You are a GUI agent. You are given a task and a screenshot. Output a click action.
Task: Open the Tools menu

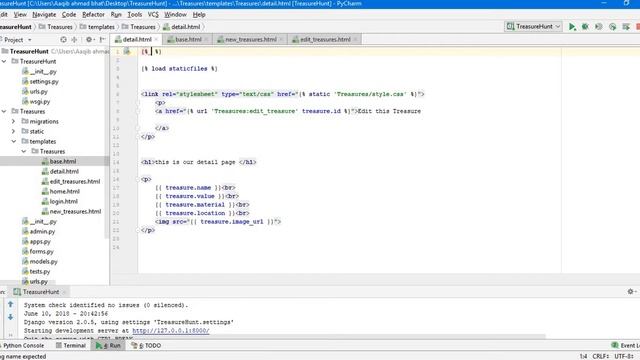135,14
